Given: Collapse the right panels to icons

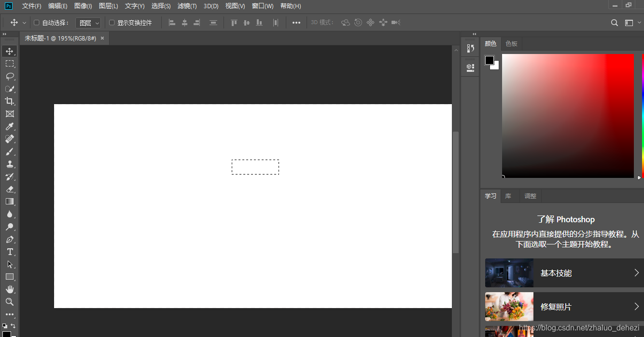Looking at the screenshot, I should tap(474, 34).
